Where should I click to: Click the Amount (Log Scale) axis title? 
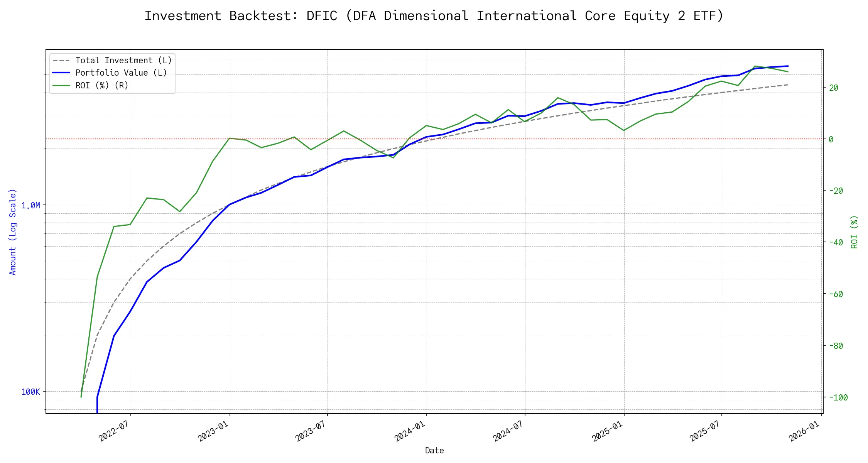[x=13, y=232]
